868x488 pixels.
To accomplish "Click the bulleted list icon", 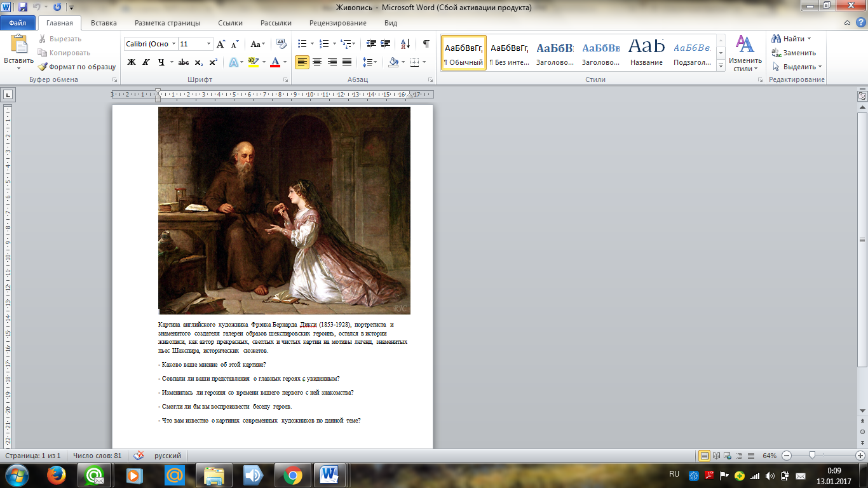I will pyautogui.click(x=302, y=44).
